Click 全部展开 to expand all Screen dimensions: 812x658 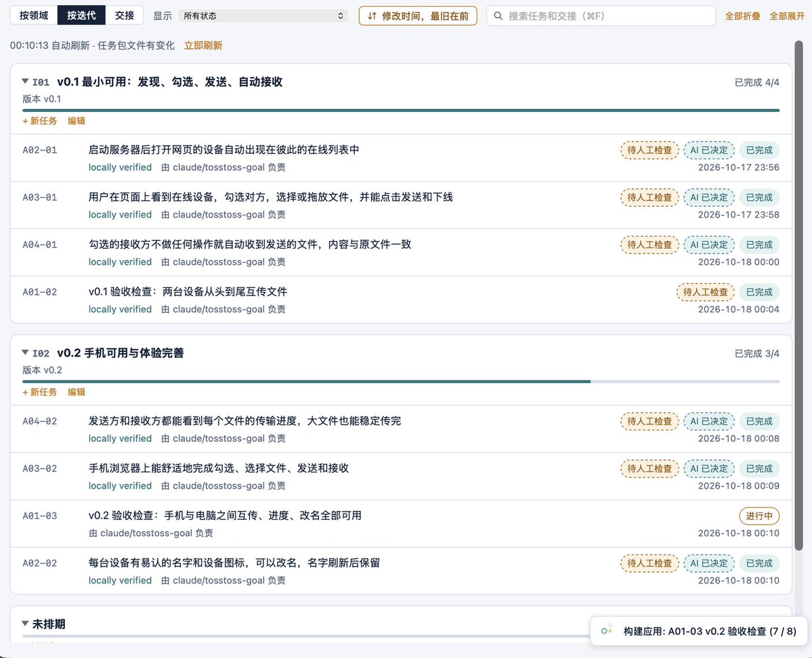click(x=787, y=16)
